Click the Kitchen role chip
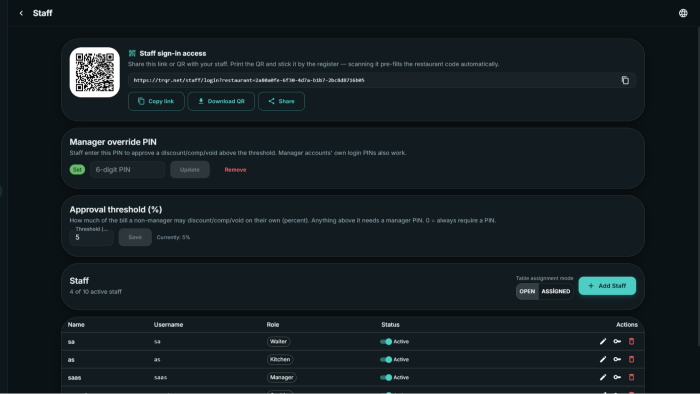 click(280, 359)
